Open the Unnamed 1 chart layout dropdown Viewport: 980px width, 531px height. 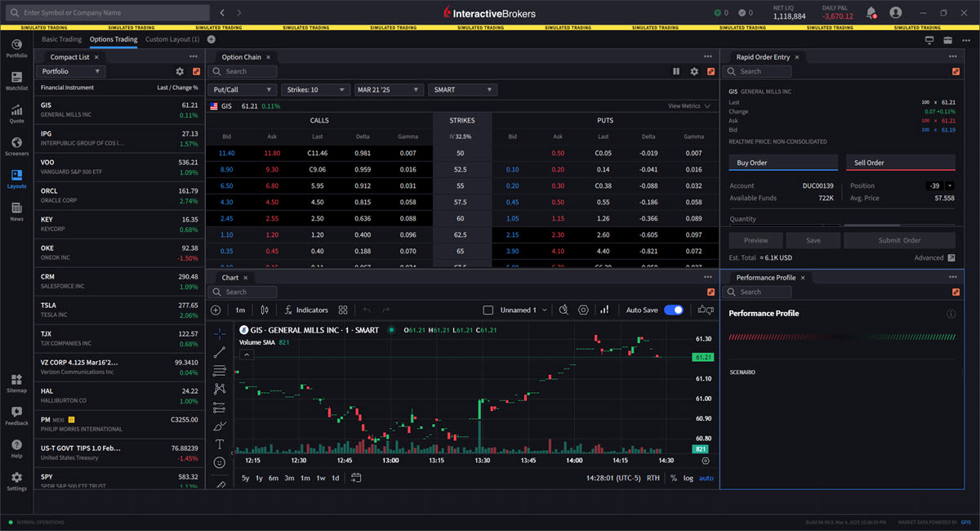click(523, 310)
